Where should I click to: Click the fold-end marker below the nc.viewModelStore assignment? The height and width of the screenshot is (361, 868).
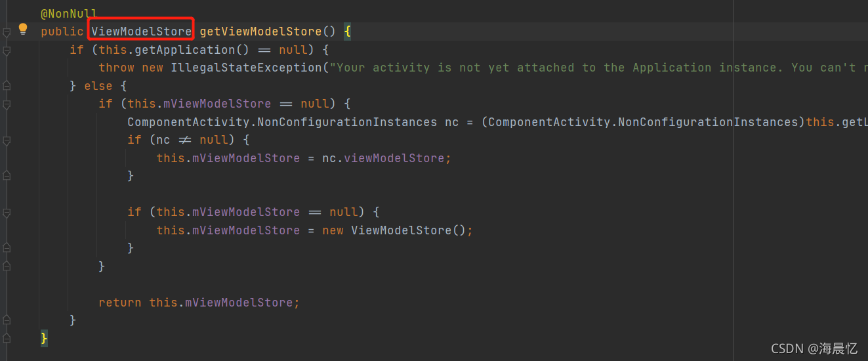pyautogui.click(x=7, y=176)
